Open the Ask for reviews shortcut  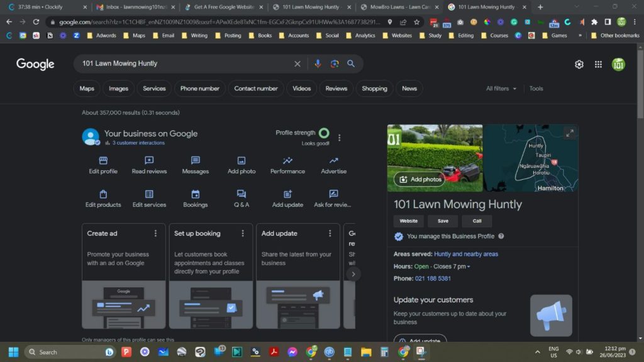coord(333,199)
